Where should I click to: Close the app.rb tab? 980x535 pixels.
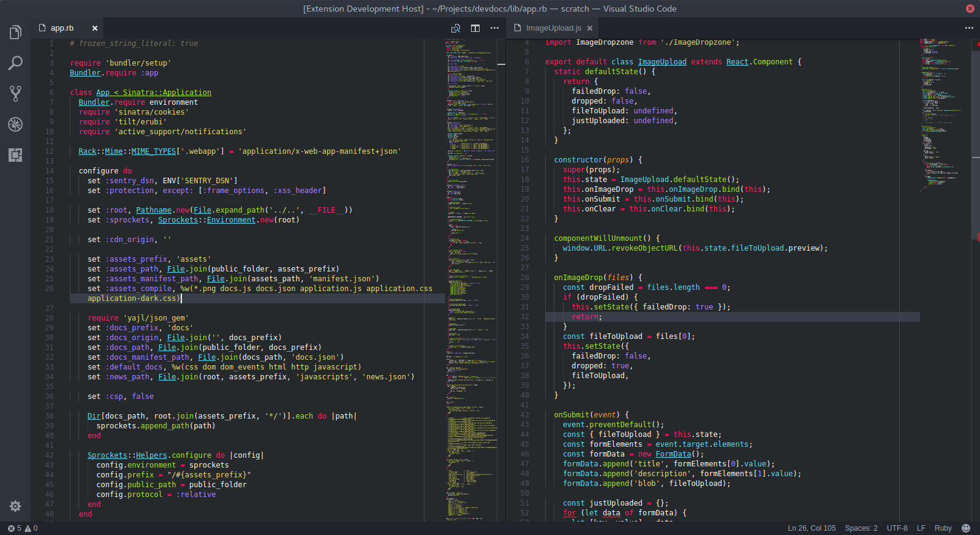[x=95, y=28]
